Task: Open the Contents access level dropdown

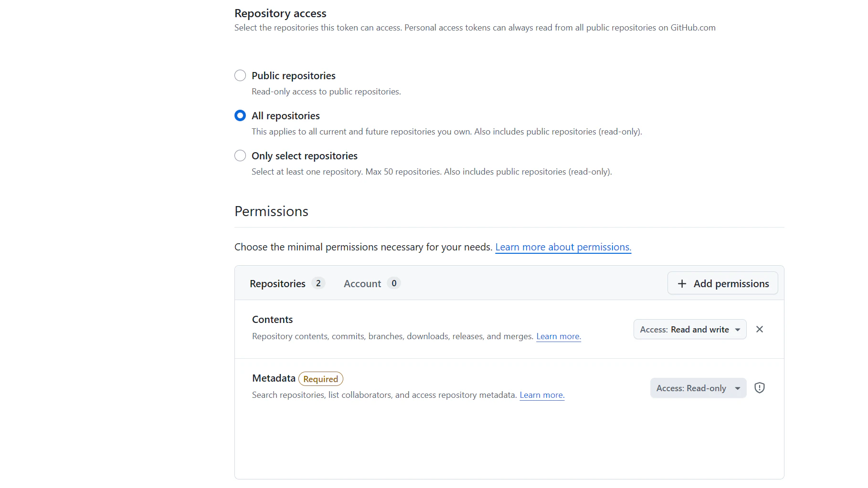Action: 690,329
